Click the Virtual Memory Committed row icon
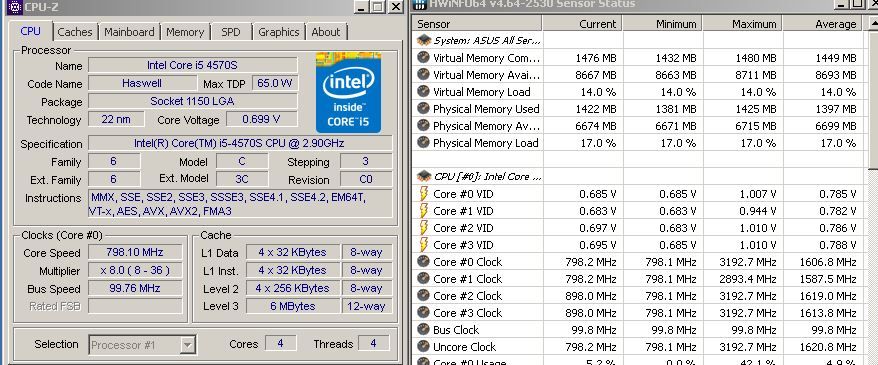 423,57
